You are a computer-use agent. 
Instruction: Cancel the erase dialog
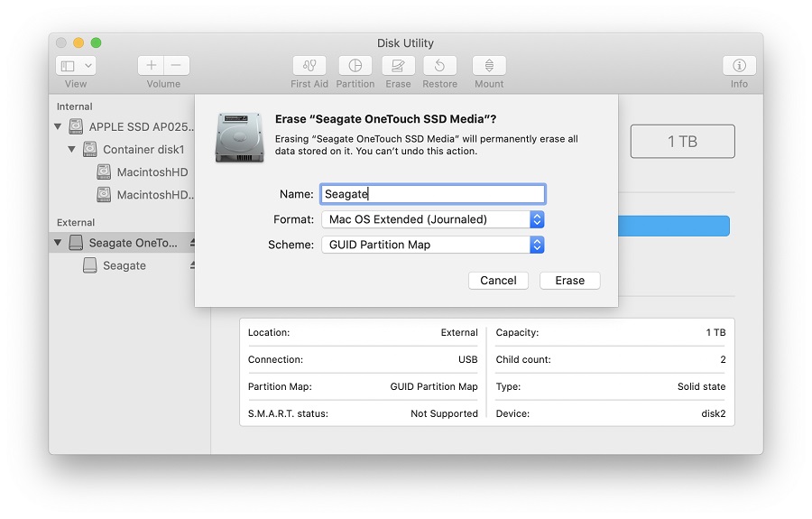tap(498, 280)
